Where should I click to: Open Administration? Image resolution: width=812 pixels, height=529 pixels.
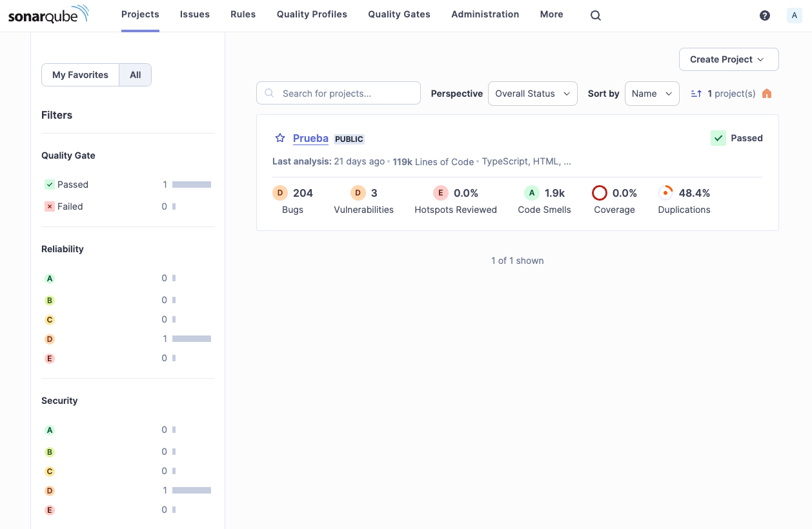(485, 14)
